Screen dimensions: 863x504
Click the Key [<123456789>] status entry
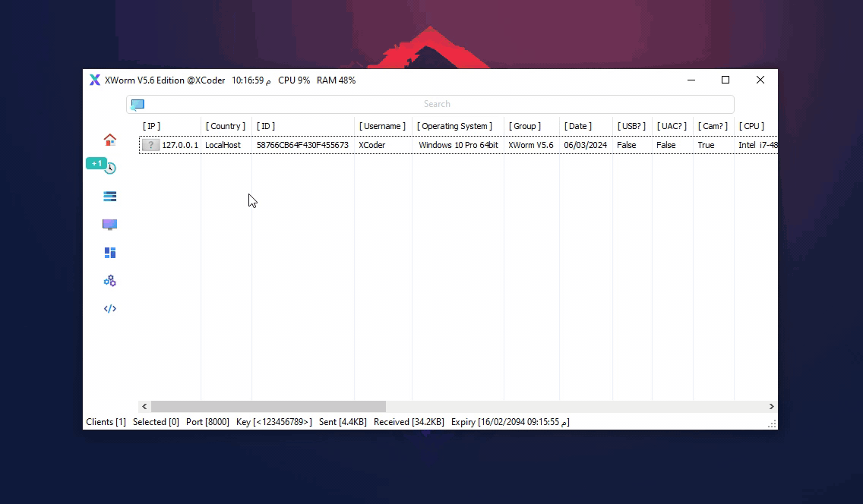tap(274, 422)
